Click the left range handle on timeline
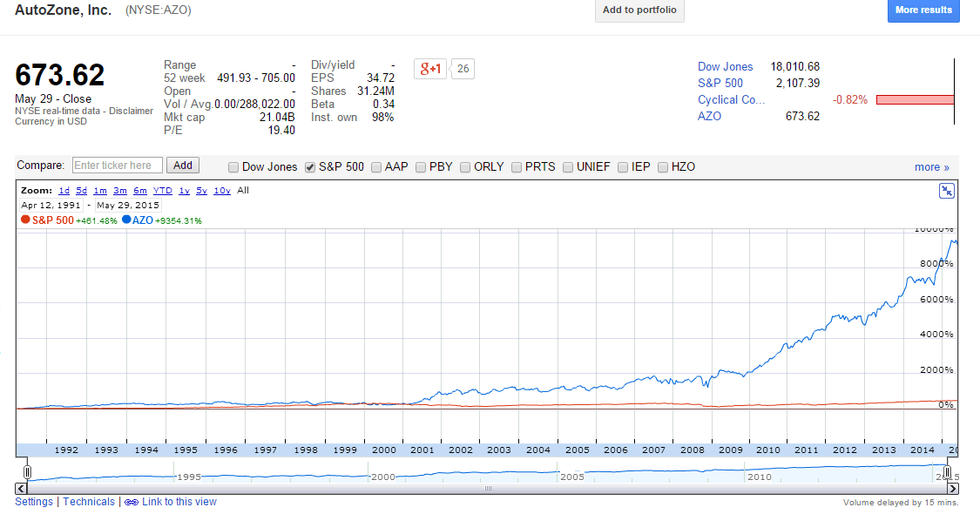This screenshot has width=980, height=521. 27,471
